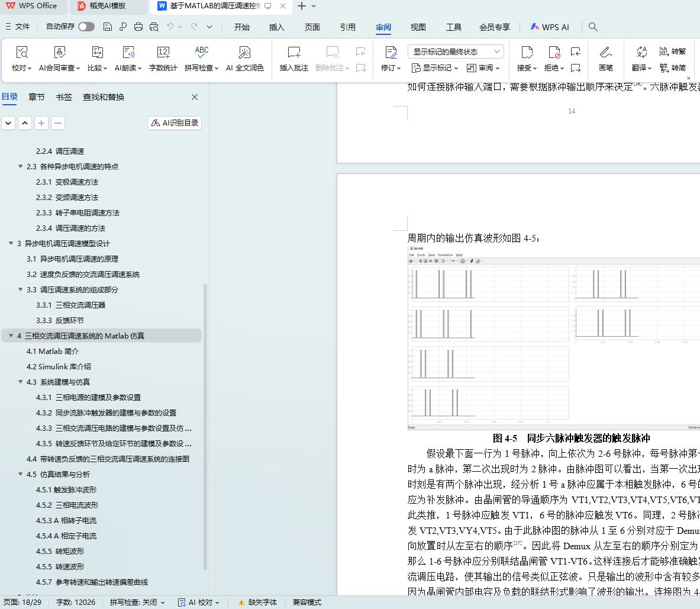The width and height of the screenshot is (700, 609).
Task: Collapse the 4.5 仿真结果与分析 tree section
Action: tap(21, 474)
